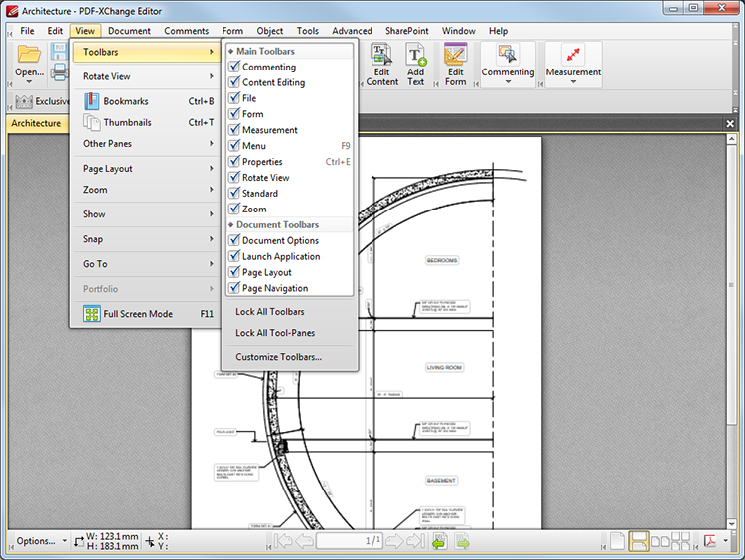This screenshot has width=745, height=560.
Task: Select continuous page layout icon
Action: click(638, 541)
